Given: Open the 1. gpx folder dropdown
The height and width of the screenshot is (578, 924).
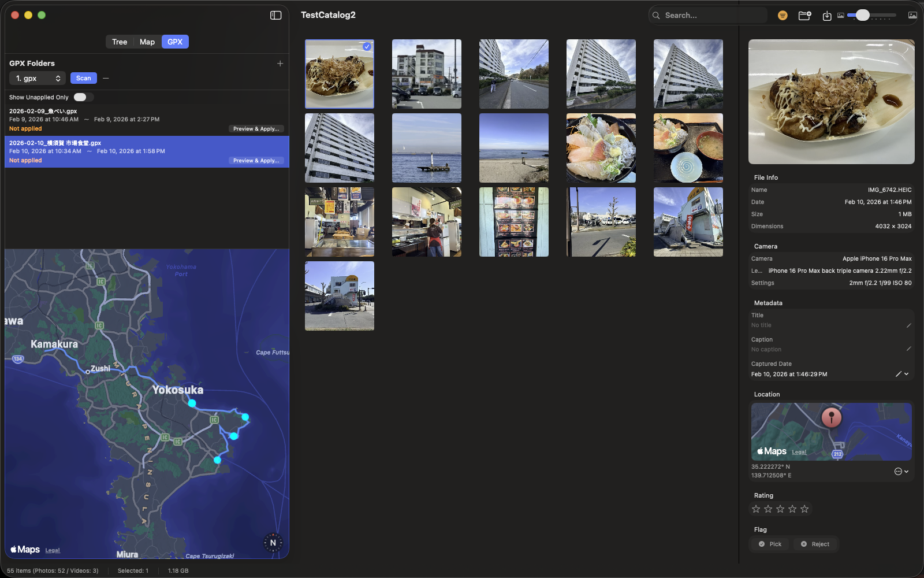Looking at the screenshot, I should click(37, 77).
